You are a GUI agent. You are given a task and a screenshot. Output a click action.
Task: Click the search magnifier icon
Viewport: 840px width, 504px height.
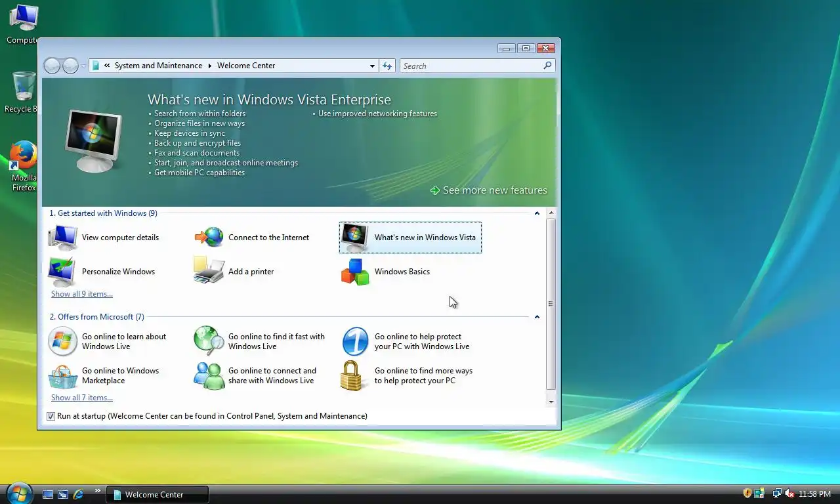547,66
